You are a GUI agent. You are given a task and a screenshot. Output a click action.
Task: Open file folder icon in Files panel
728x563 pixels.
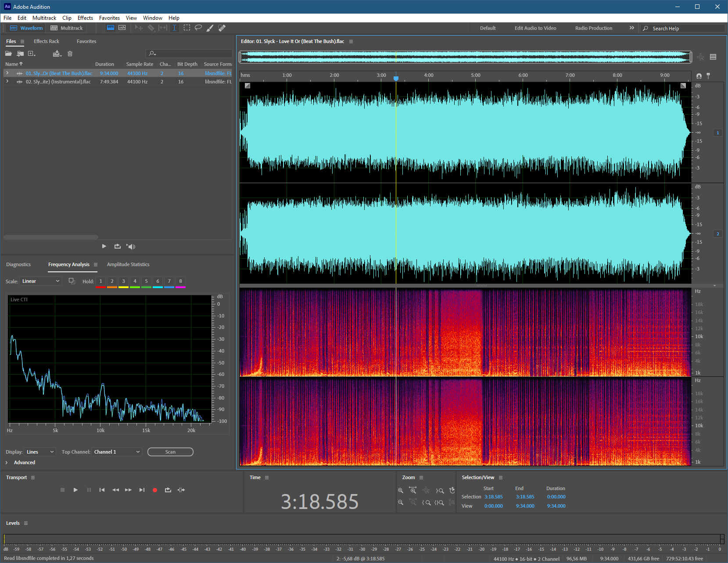(8, 54)
